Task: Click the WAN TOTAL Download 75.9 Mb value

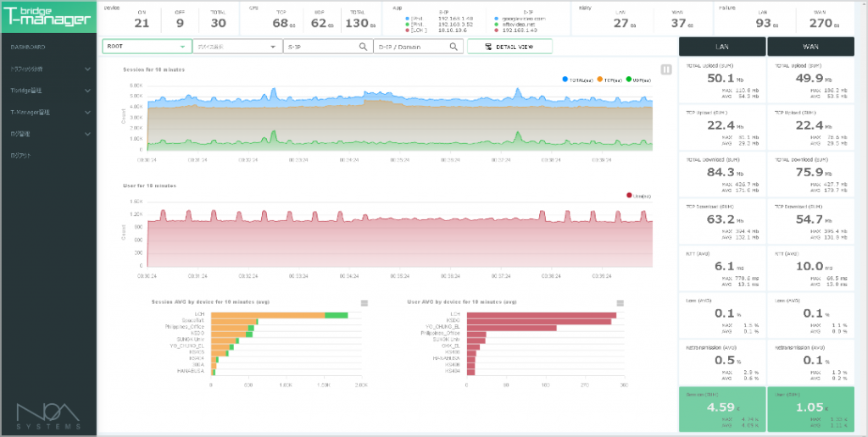Action: pos(810,172)
